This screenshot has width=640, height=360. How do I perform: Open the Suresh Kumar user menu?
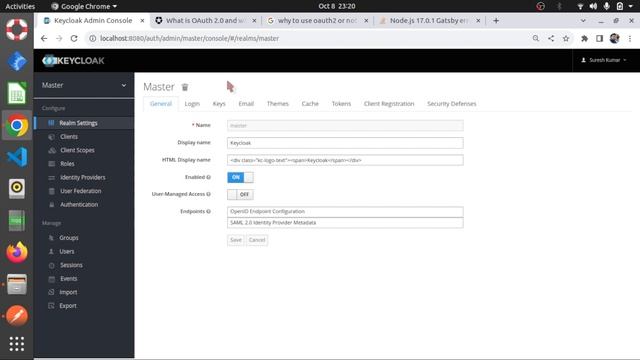point(604,60)
